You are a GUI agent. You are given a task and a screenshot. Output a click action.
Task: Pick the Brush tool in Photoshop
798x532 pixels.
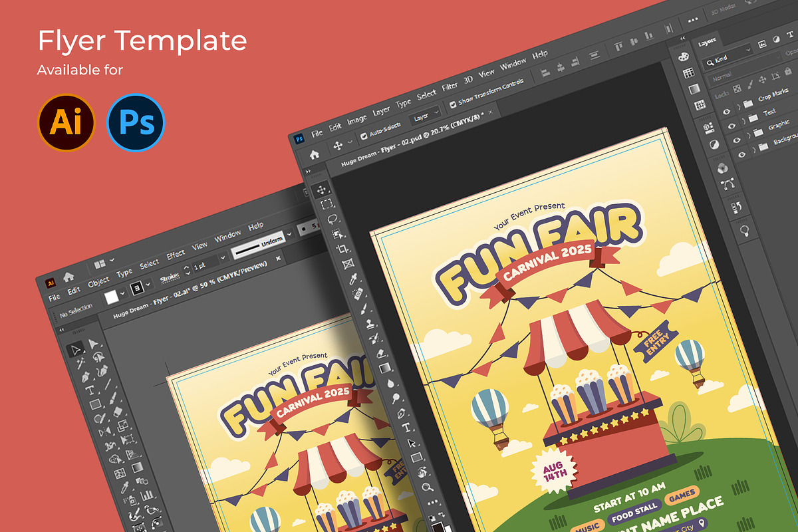(363, 308)
